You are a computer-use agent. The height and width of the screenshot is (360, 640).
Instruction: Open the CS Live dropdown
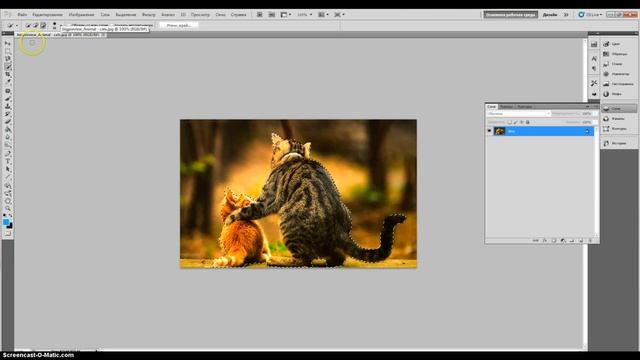tap(590, 15)
